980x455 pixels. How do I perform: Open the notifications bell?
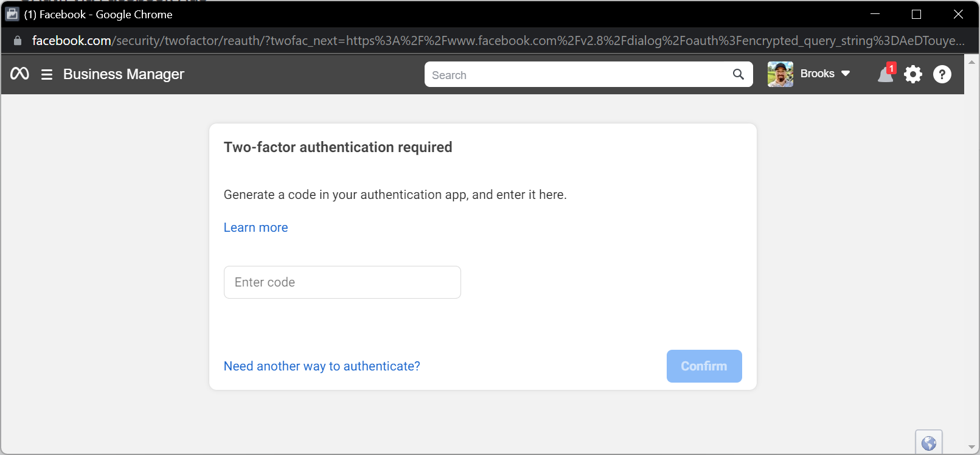[885, 75]
